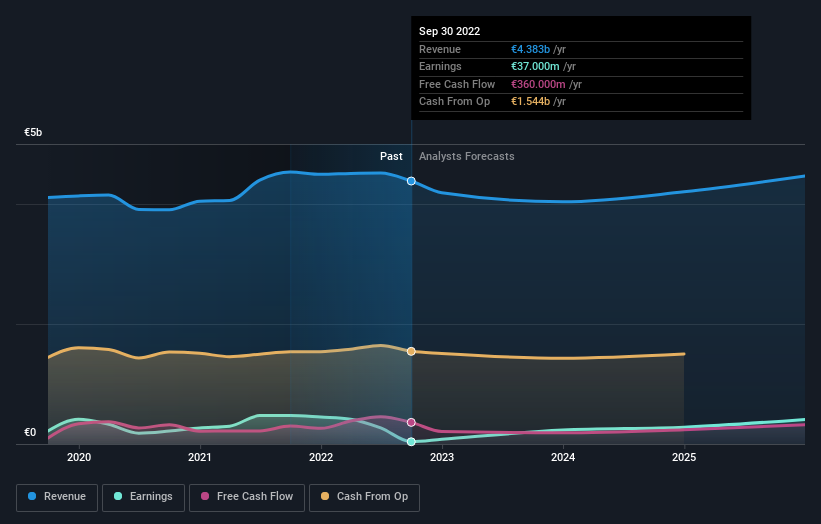Select the 2024 x-axis label
The width and height of the screenshot is (821, 524).
click(563, 457)
